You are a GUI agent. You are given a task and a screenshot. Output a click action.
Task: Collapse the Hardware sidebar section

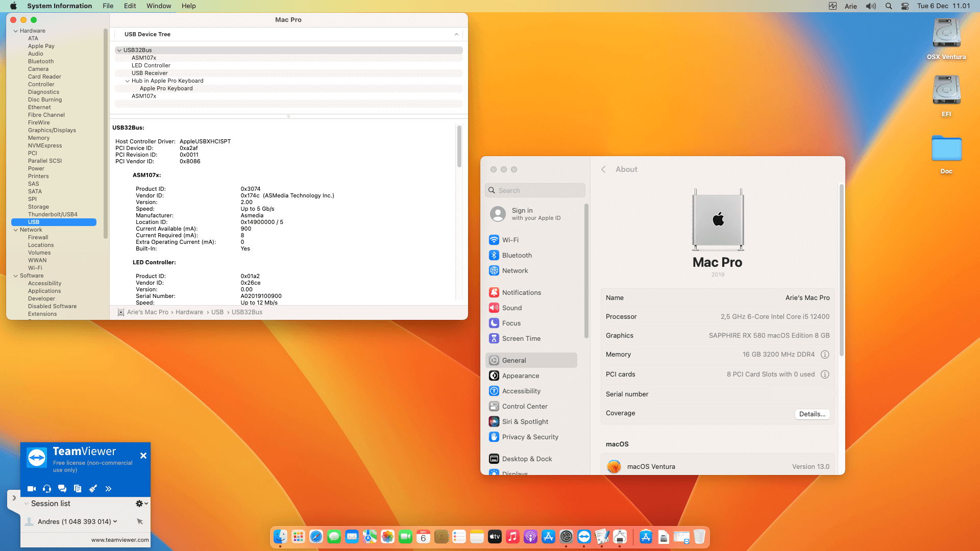15,31
